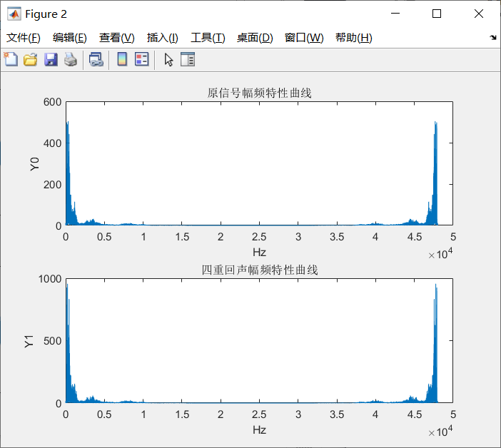Save the figure using the floppy disk icon

click(51, 59)
